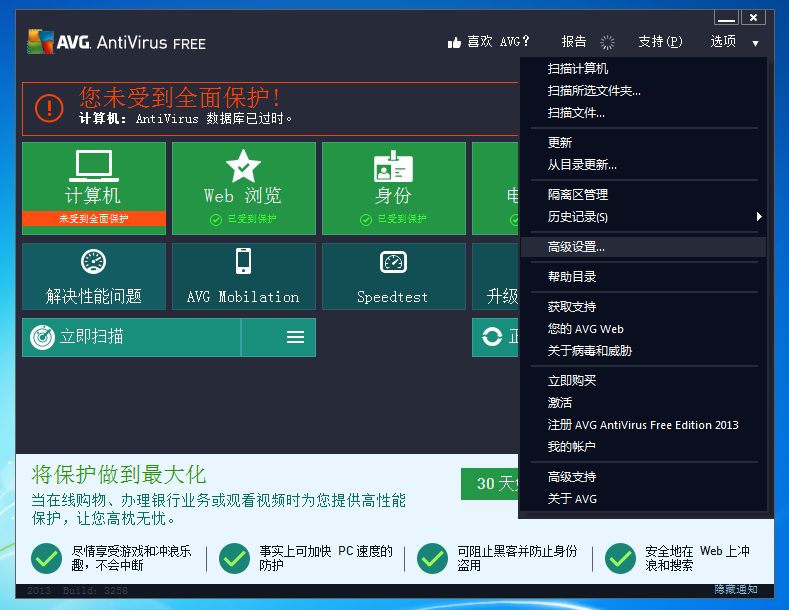Click the 您未受到全面保护! warning heading
789x610 pixels.
point(179,98)
